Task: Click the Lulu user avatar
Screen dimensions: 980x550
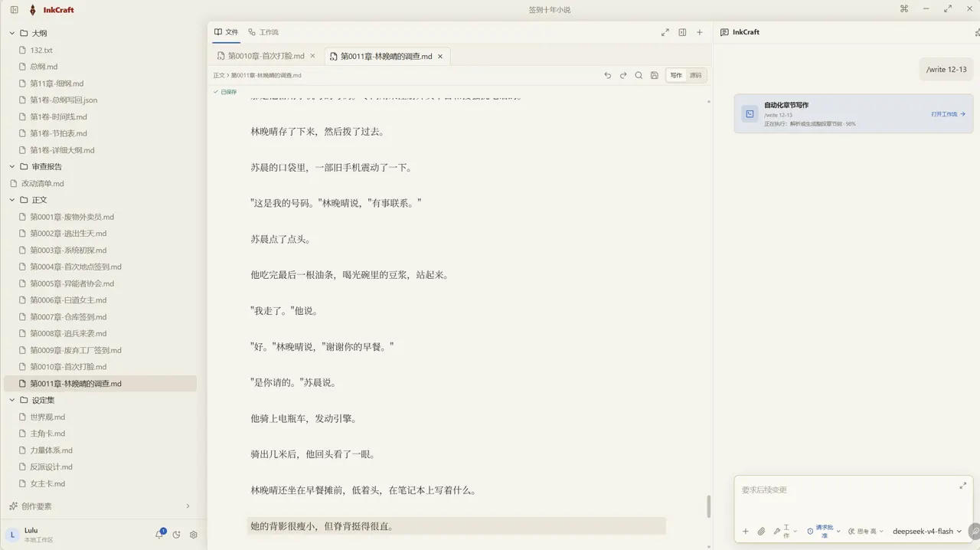Action: pos(12,535)
